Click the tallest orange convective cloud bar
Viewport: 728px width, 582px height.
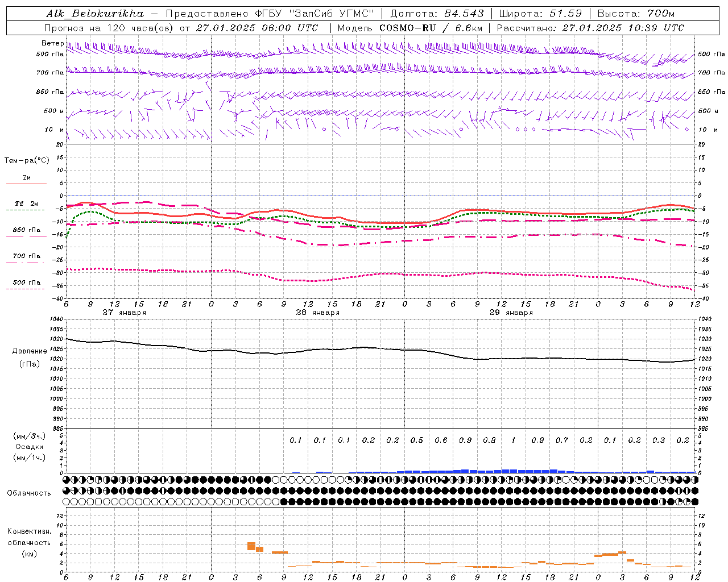click(251, 546)
